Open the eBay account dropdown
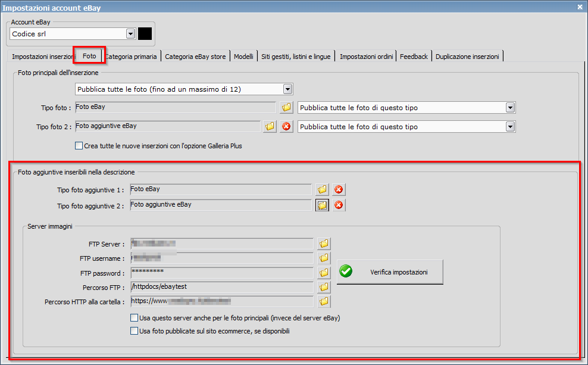 [x=130, y=33]
